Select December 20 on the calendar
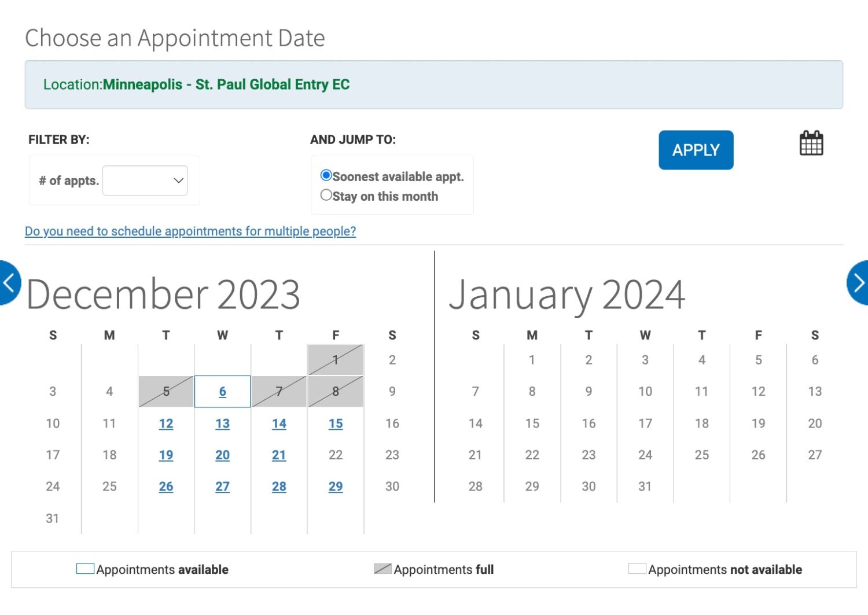The width and height of the screenshot is (868, 615). [223, 455]
